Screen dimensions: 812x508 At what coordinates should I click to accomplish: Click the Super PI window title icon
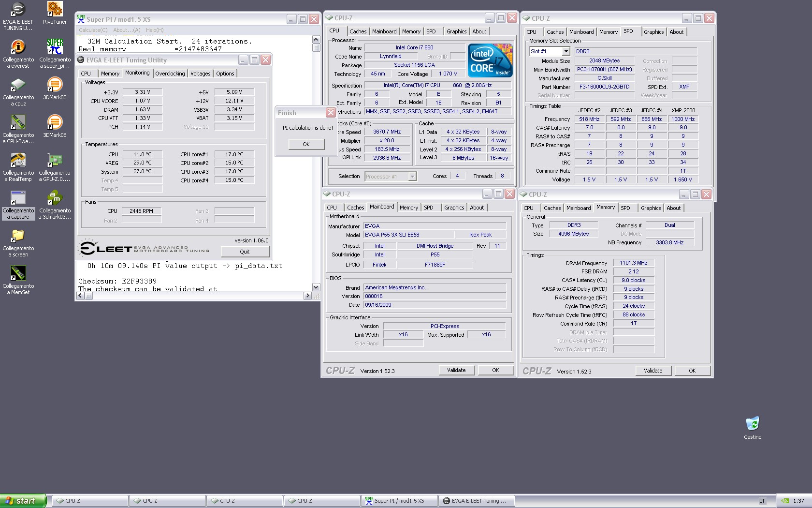point(81,19)
